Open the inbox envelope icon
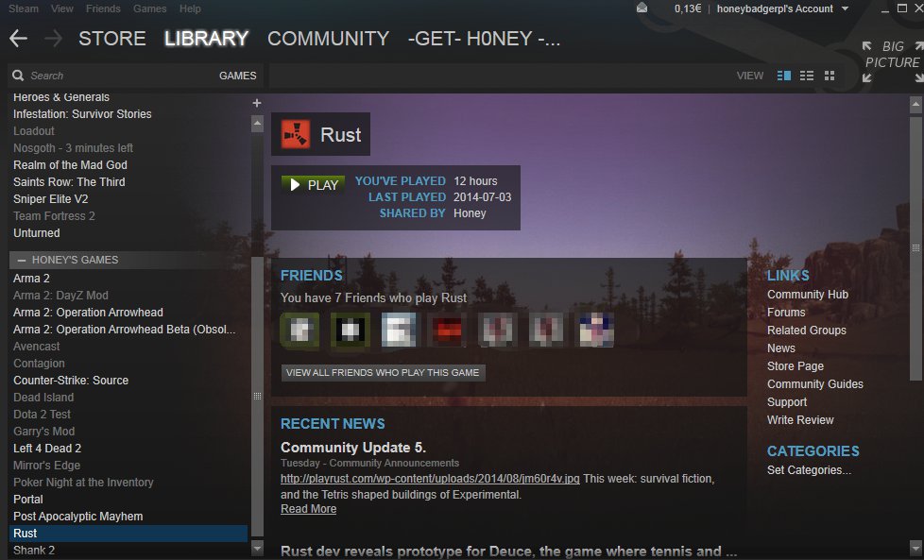The height and width of the screenshot is (560, 924). click(642, 8)
